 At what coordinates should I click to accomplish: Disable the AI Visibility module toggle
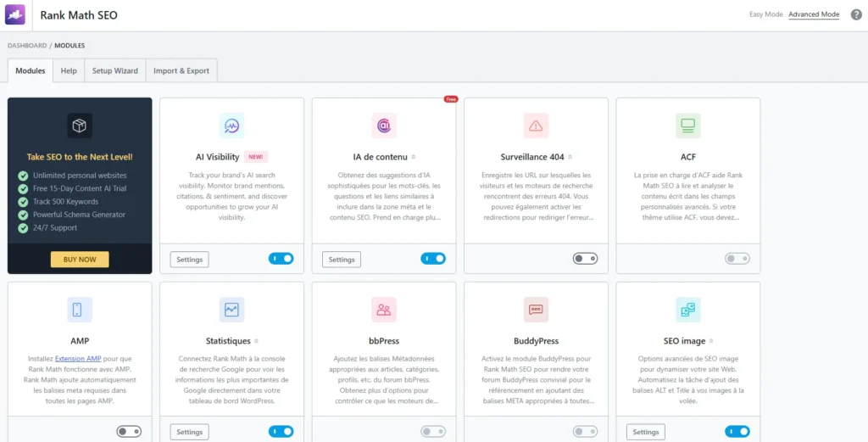tap(281, 259)
